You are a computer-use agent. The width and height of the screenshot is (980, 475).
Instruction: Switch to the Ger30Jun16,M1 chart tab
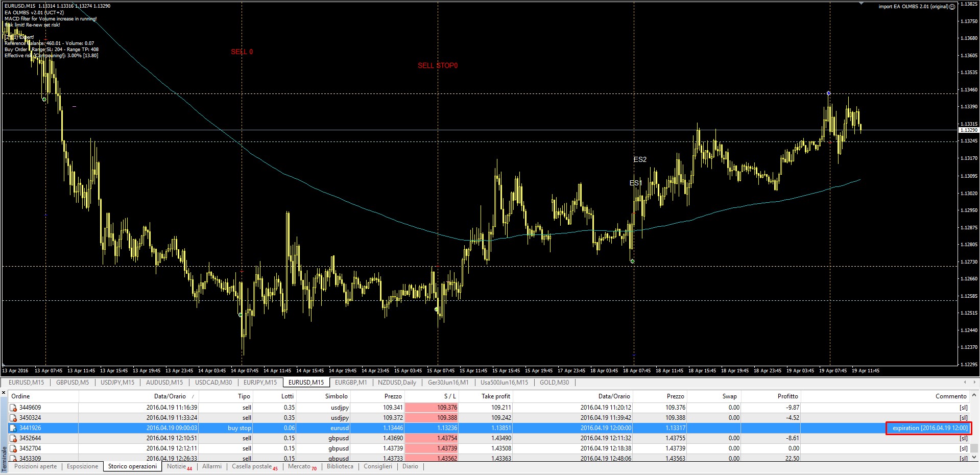coord(448,383)
